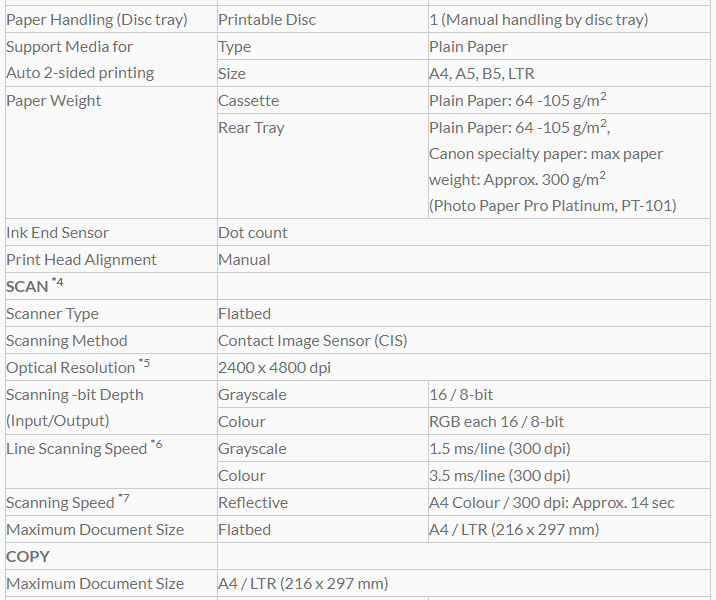The width and height of the screenshot is (716, 600).
Task: Click the Reflective cell
Action: click(x=253, y=503)
